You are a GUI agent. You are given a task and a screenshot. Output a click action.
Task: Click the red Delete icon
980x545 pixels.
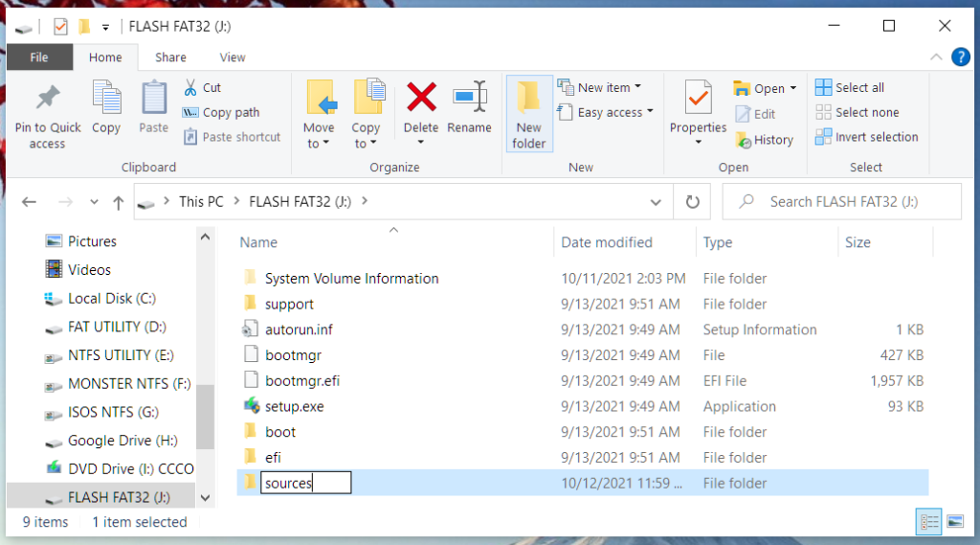tap(421, 98)
